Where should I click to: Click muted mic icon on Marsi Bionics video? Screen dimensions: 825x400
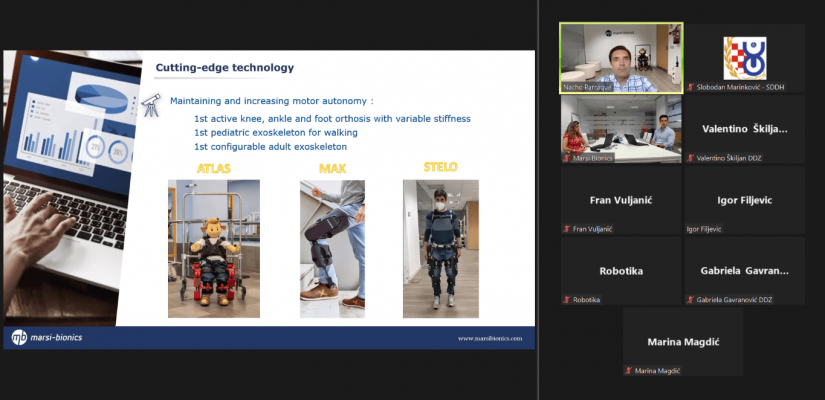567,158
